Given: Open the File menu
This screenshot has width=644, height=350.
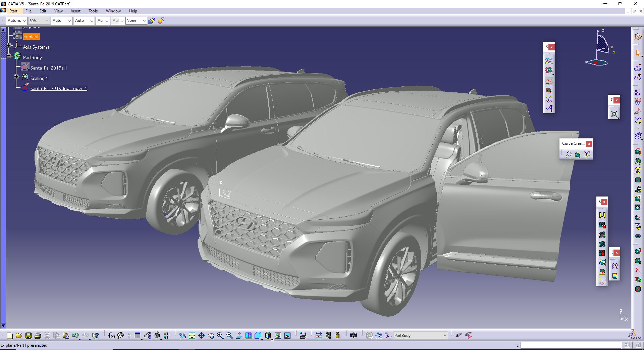Looking at the screenshot, I should (x=29, y=11).
